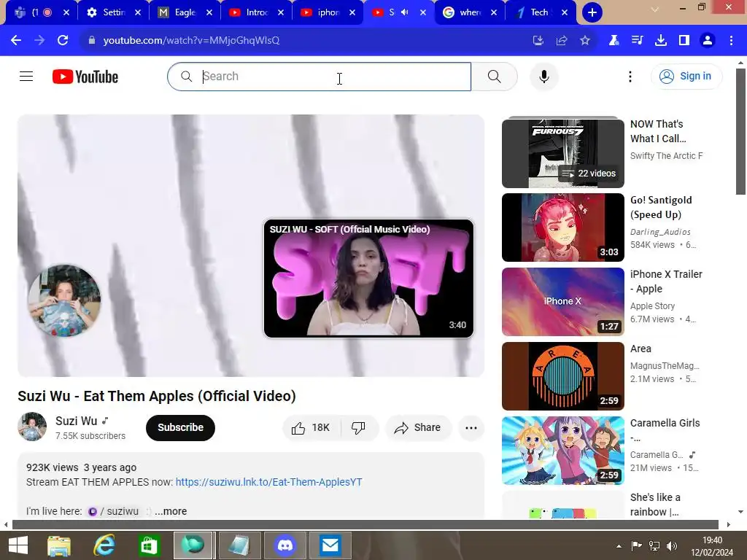The width and height of the screenshot is (747, 560).
Task: Open the Mail app in taskbar
Action: [x=330, y=545]
